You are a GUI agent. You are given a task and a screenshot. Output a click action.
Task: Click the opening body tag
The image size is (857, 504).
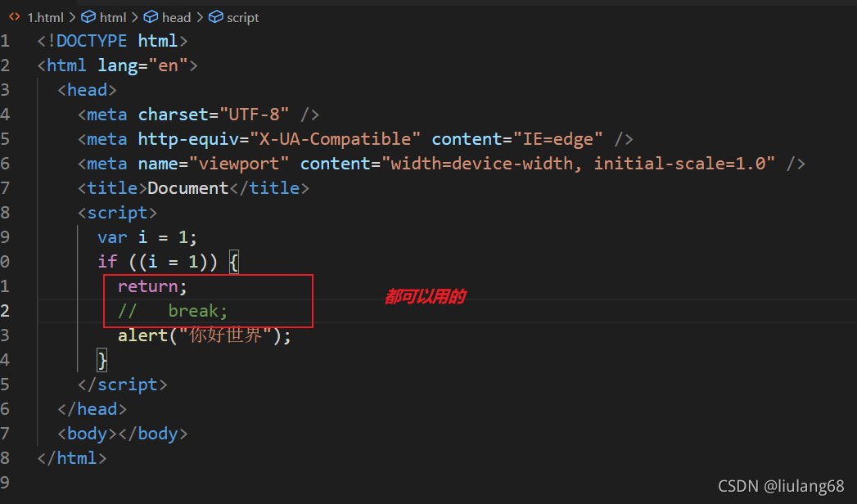(x=88, y=434)
